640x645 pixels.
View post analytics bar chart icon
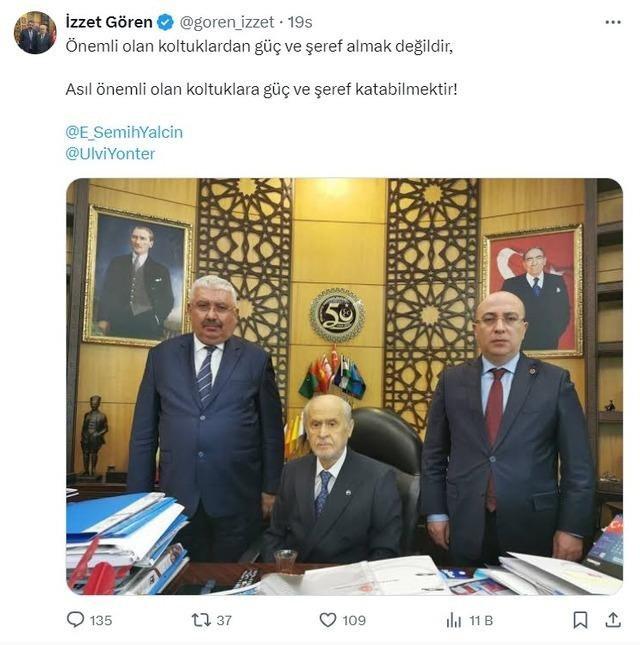[x=454, y=620]
